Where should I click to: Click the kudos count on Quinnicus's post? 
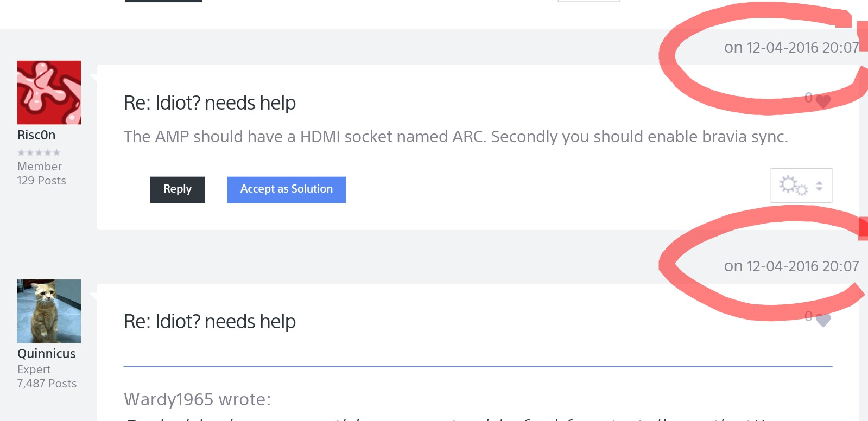(808, 316)
